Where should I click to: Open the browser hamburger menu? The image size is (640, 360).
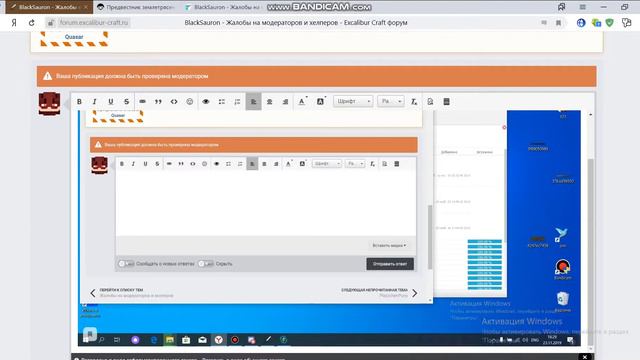point(582,7)
